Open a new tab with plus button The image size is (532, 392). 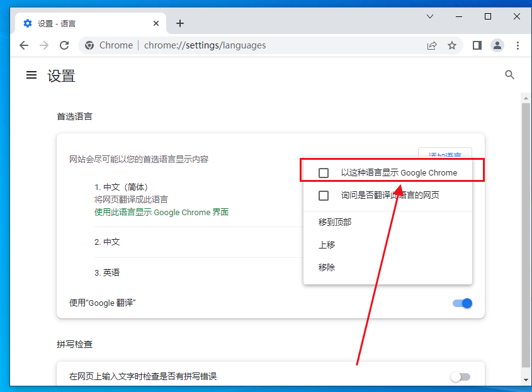click(180, 23)
